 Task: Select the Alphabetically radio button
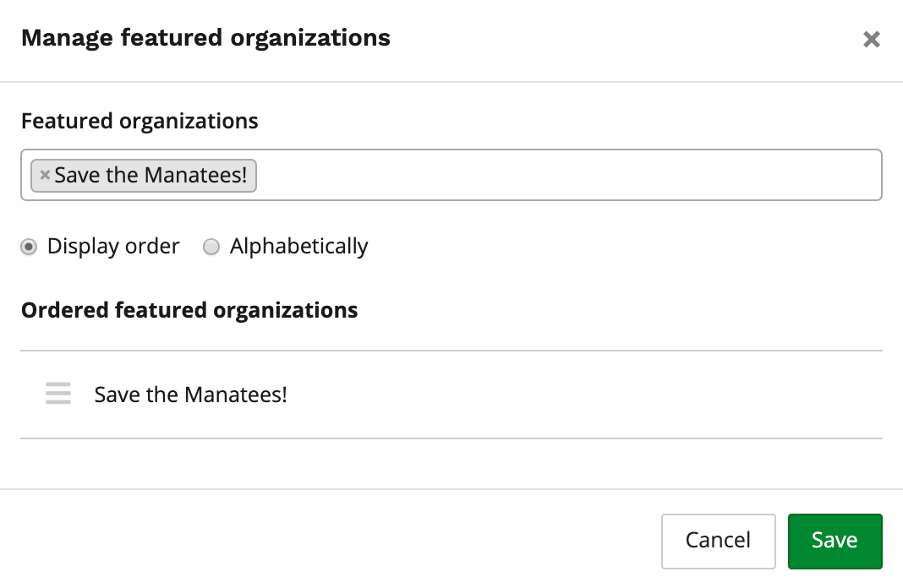point(211,247)
